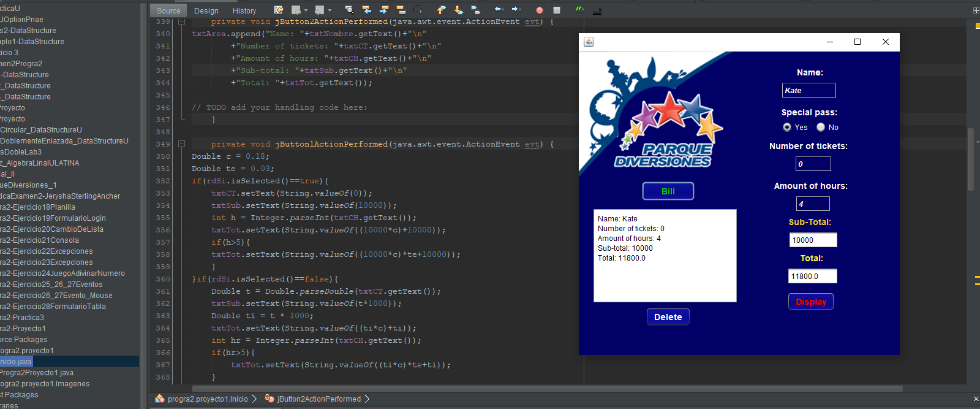
Task: Click the Shift Line Right icon
Action: [x=516, y=9]
